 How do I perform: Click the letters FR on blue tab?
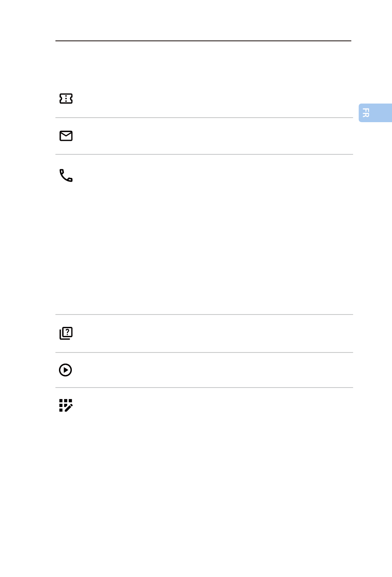(366, 113)
